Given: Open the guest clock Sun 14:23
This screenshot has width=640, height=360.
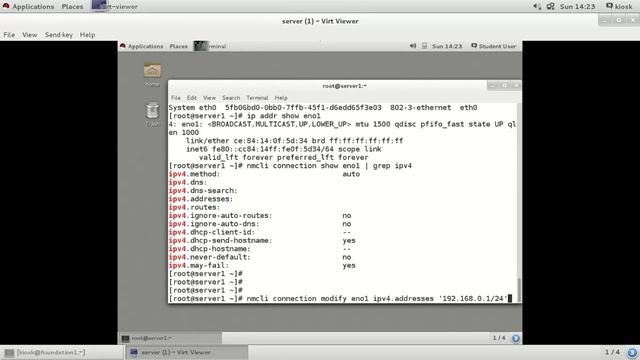Looking at the screenshot, I should 447,46.
